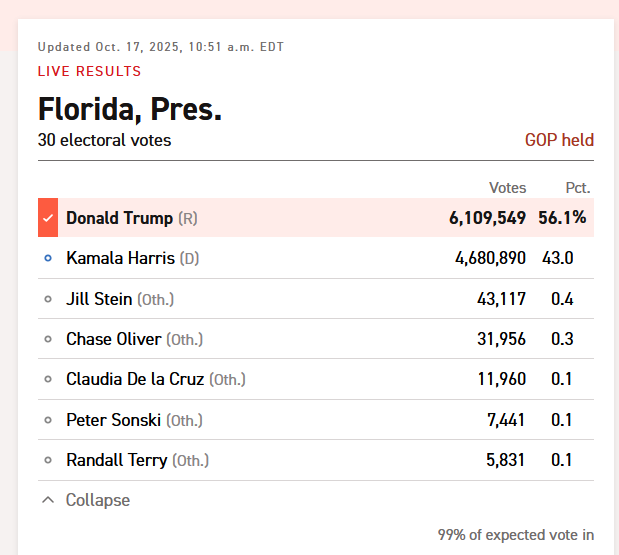
Task: Click the LIVE RESULTS label
Action: coord(89,71)
